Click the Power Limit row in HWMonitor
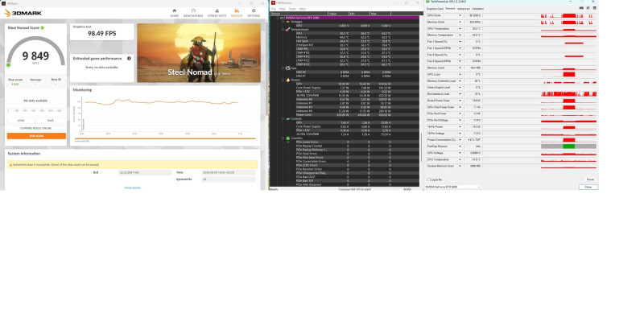The width and height of the screenshot is (644, 334). coord(345,114)
